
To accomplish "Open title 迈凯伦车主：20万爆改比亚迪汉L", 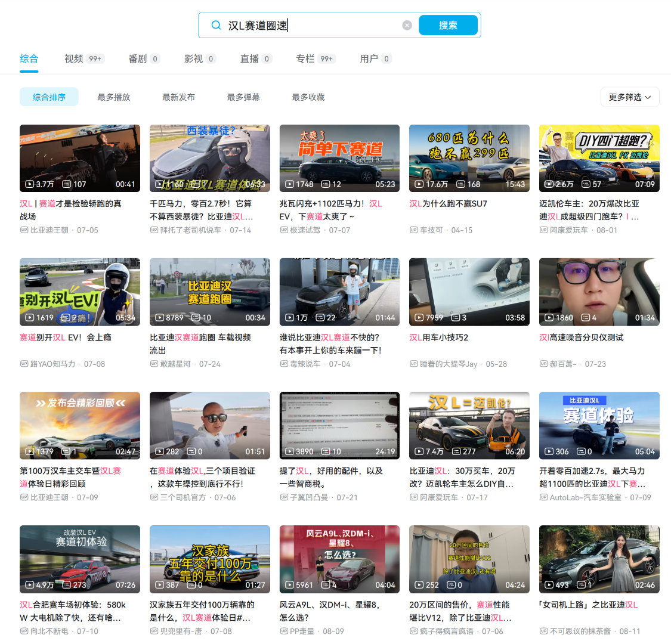I will pyautogui.click(x=589, y=210).
